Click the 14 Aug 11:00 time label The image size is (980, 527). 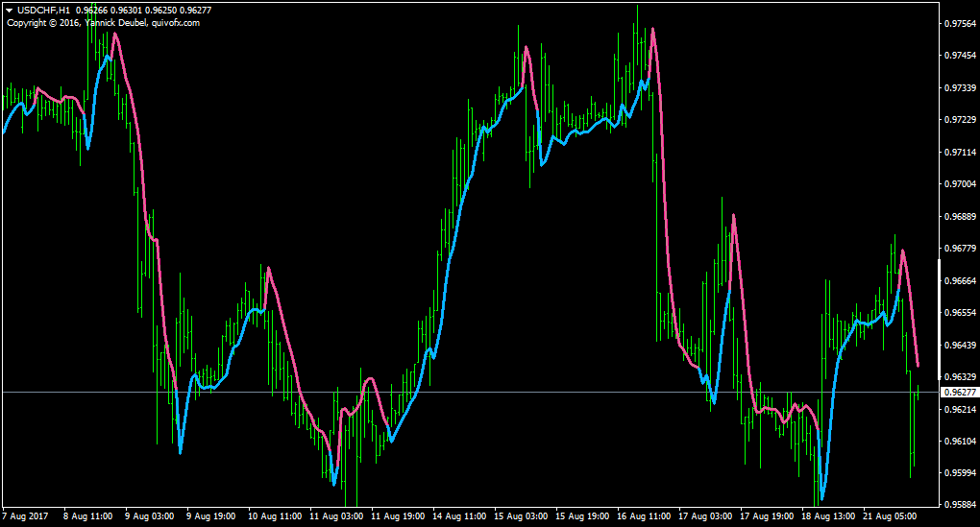(x=459, y=516)
